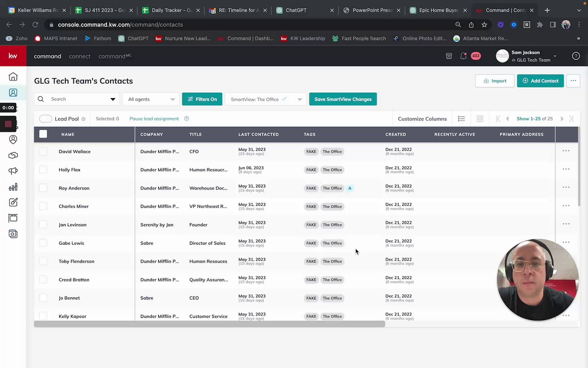Open the Contacts icon in the left sidebar
The width and height of the screenshot is (588, 368).
(13, 93)
